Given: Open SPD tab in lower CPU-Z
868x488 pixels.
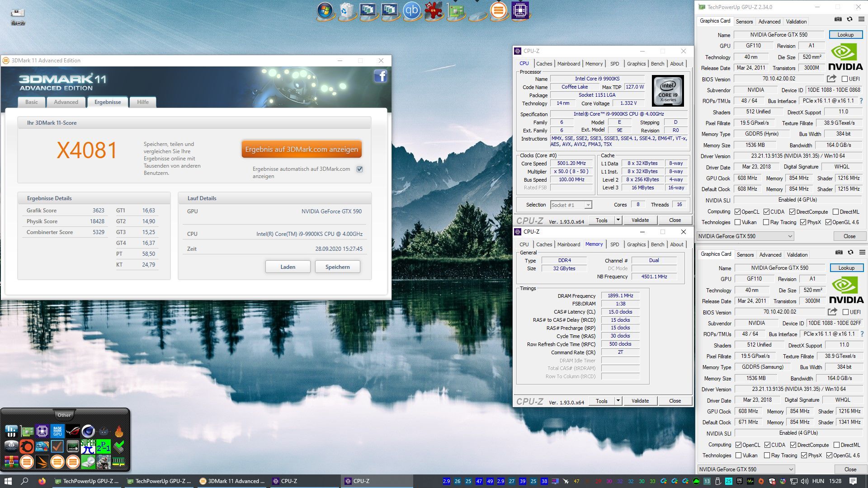Looking at the screenshot, I should tap(614, 244).
